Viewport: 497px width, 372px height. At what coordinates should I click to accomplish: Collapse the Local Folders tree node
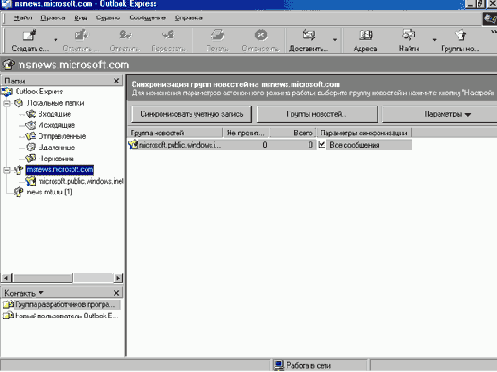click(x=7, y=103)
